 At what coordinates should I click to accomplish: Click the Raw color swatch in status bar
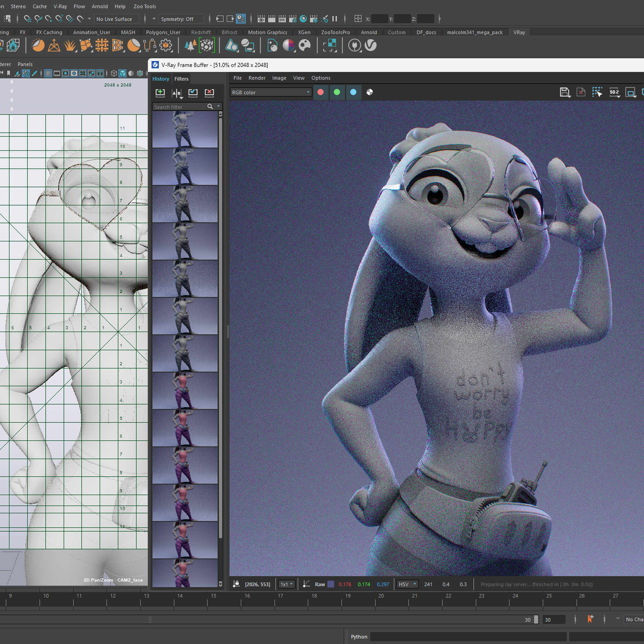tap(330, 584)
